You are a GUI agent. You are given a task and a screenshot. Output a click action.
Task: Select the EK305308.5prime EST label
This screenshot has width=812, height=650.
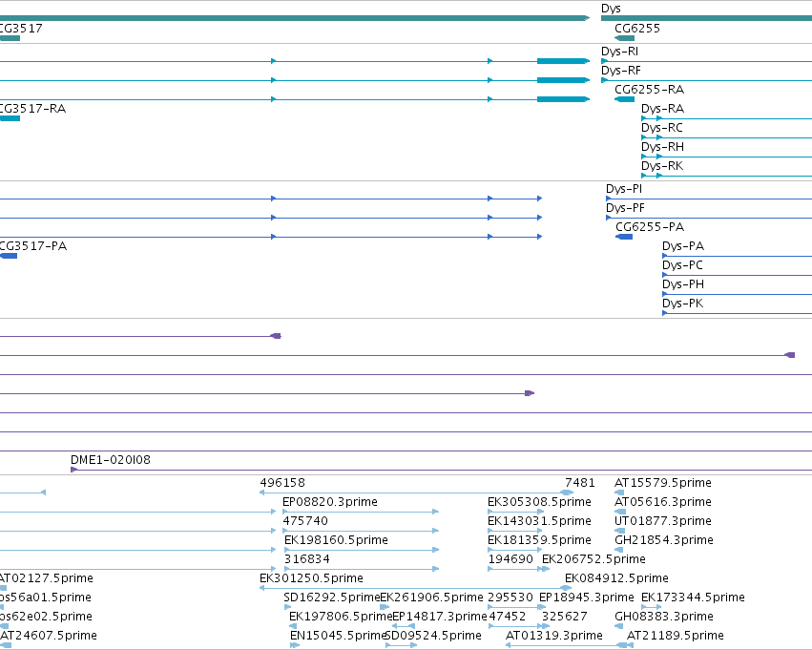click(x=539, y=502)
